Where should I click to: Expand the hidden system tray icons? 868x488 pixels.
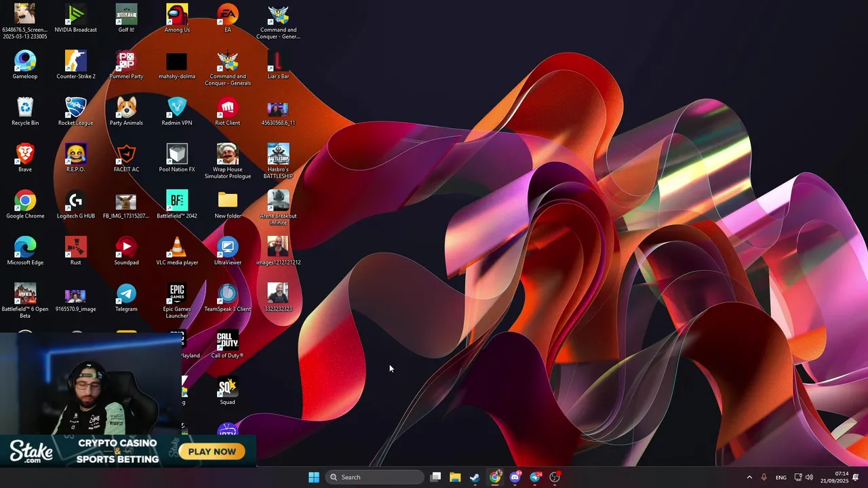point(749,477)
